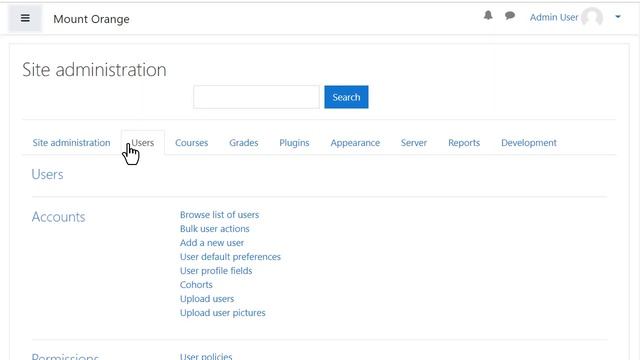Viewport: 640px width, 360px height.
Task: Click the Accounts category heading
Action: point(58,217)
